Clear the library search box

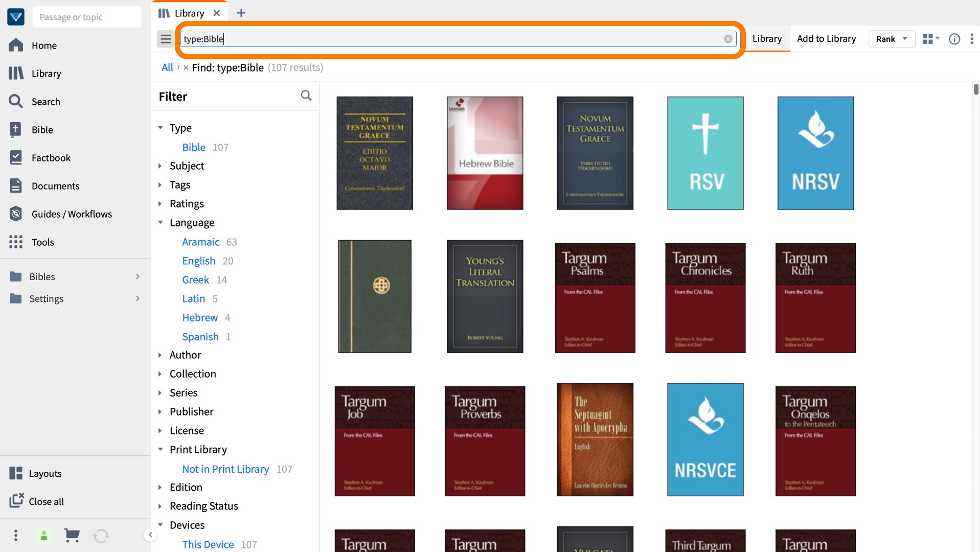728,39
